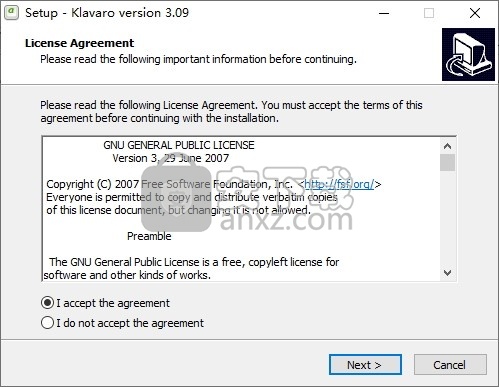Cancel the installation

pos(450,365)
